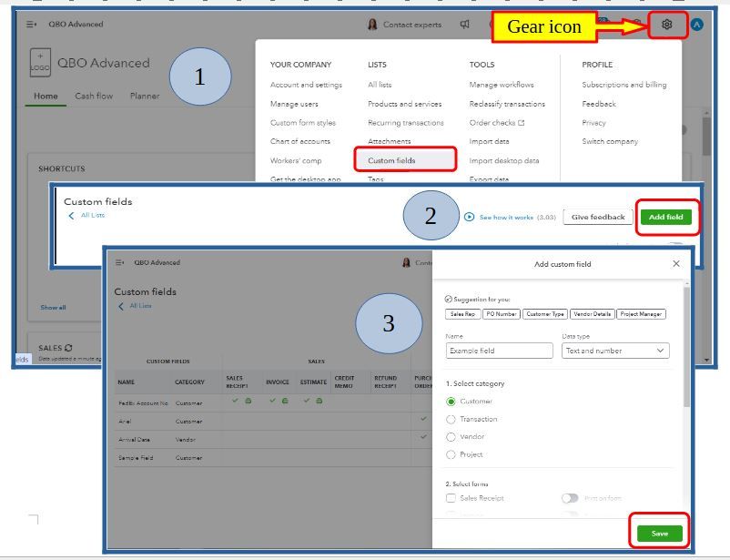Check the Sales Receipt form checkbox
Viewport: 730px width, 560px height.
click(x=451, y=498)
